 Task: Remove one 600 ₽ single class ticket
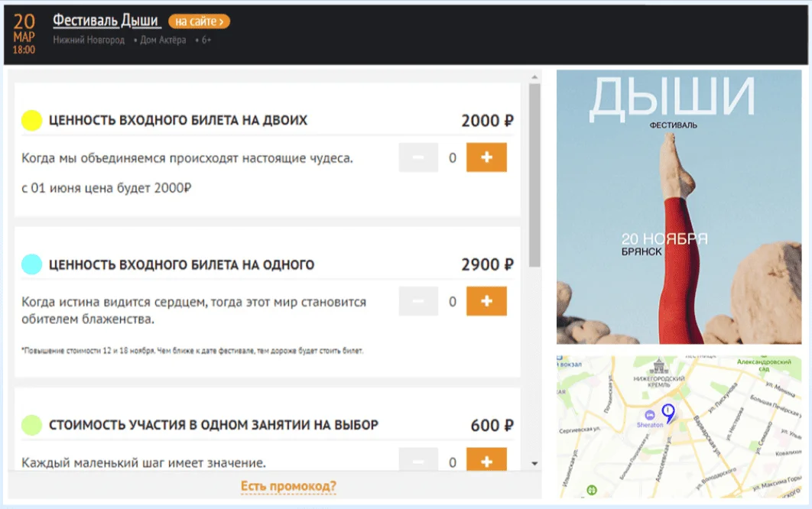[418, 460]
